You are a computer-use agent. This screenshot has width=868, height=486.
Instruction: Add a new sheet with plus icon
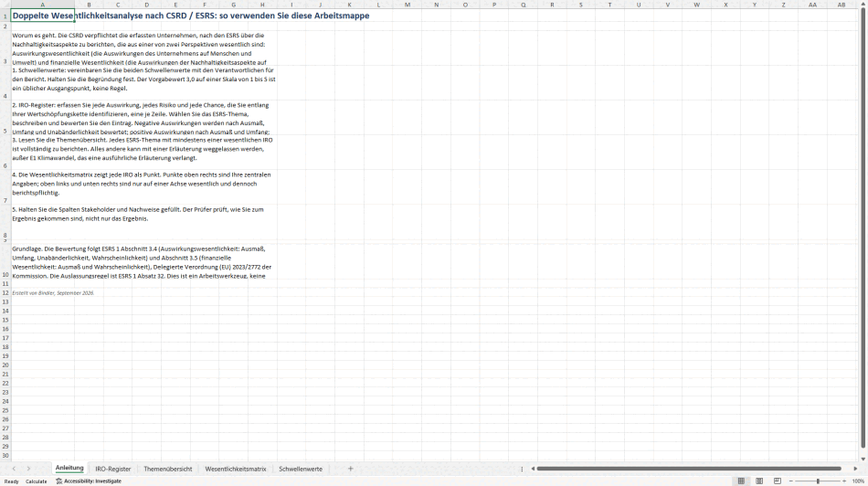(x=351, y=469)
